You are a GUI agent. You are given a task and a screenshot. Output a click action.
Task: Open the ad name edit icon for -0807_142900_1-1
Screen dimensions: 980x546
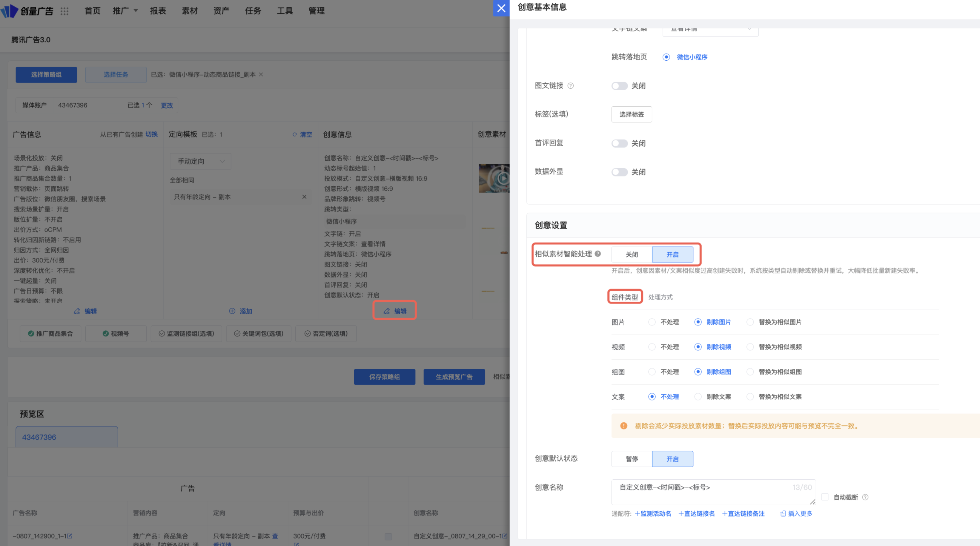tap(69, 536)
